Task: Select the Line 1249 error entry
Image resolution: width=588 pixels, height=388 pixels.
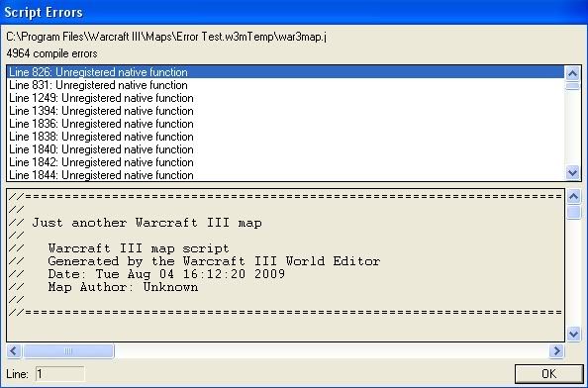Action: tap(286, 98)
